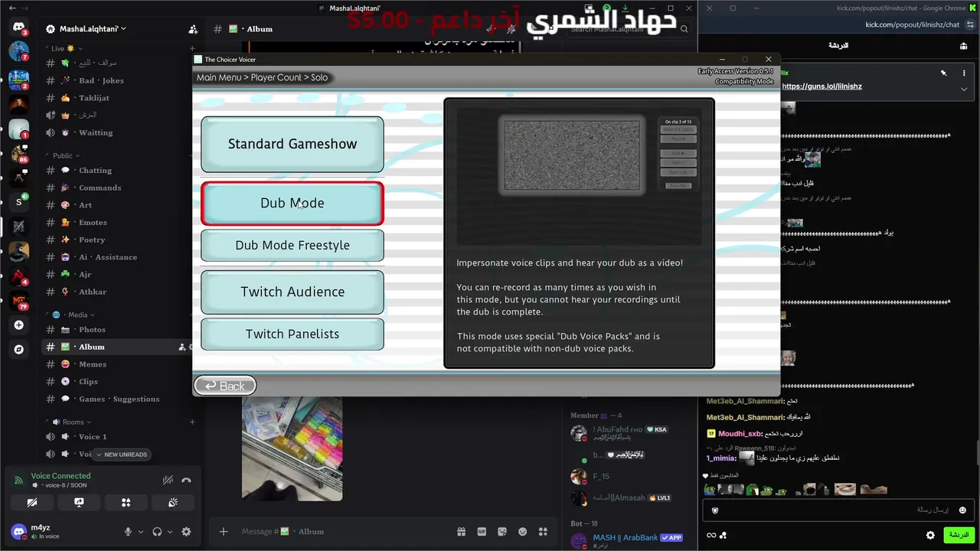Open Kick chat users icon in header

[x=963, y=46]
